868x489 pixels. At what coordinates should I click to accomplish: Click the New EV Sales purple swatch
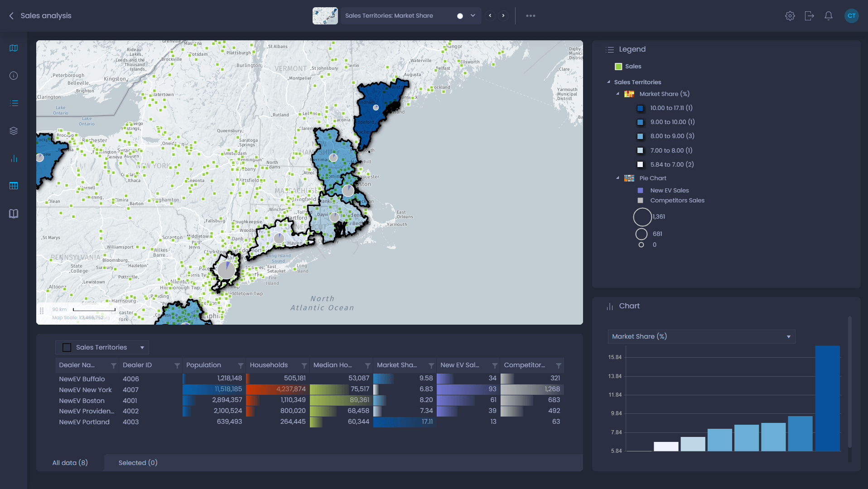click(640, 191)
